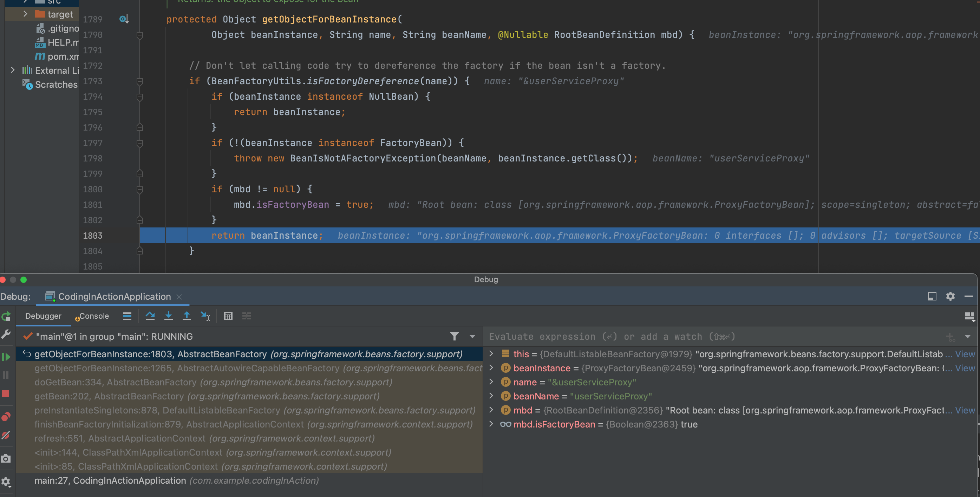Expand the target folder in project tree
Screen dimensions: 980x497
[x=25, y=14]
